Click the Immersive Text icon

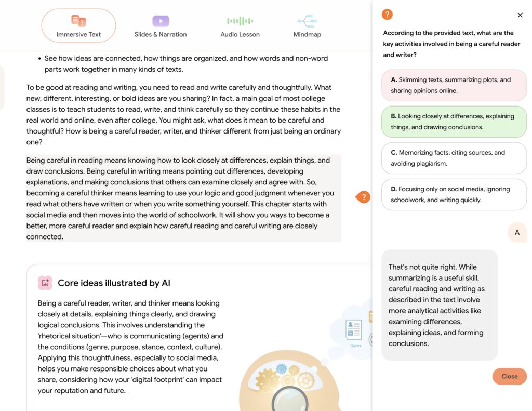78,21
